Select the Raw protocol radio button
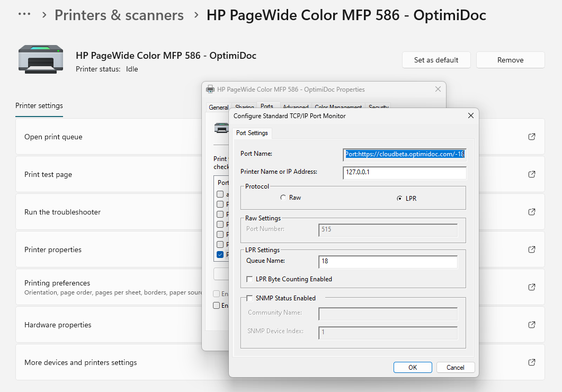Image resolution: width=562 pixels, height=392 pixels. [x=283, y=198]
